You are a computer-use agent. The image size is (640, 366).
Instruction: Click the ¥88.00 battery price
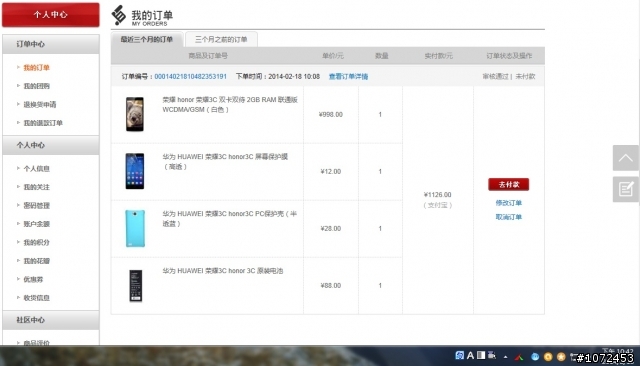pyautogui.click(x=331, y=286)
